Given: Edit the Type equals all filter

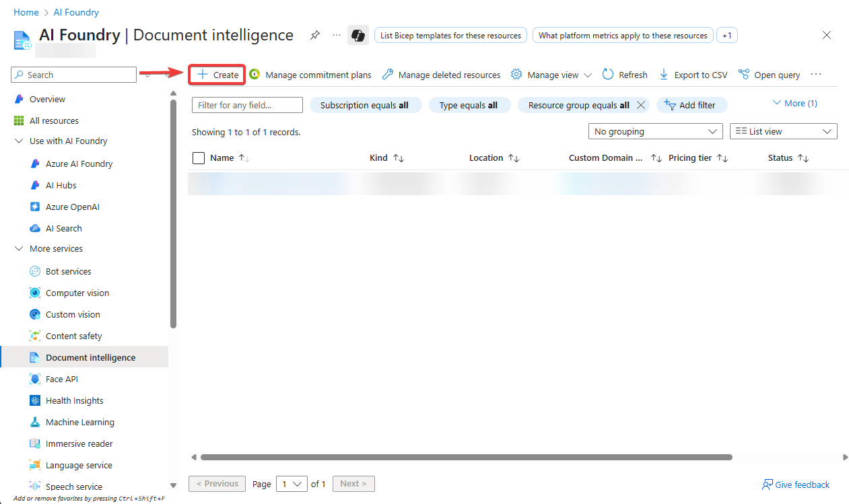Looking at the screenshot, I should [469, 105].
